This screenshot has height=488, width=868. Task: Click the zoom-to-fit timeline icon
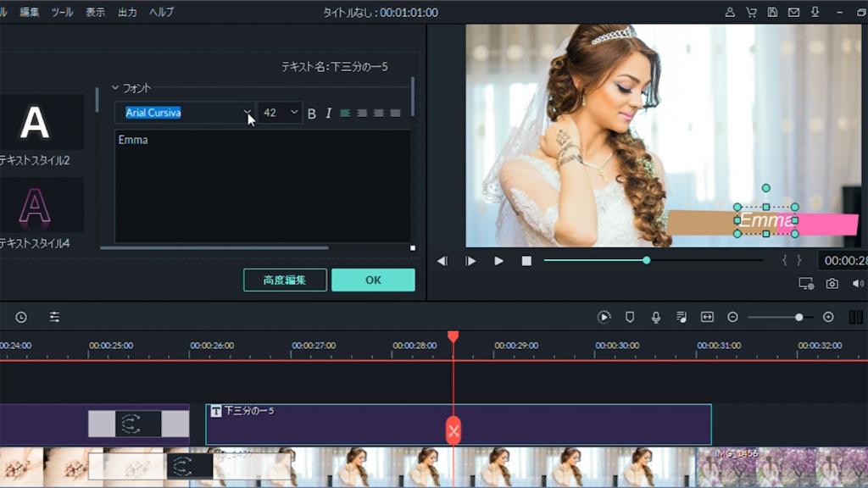(707, 317)
